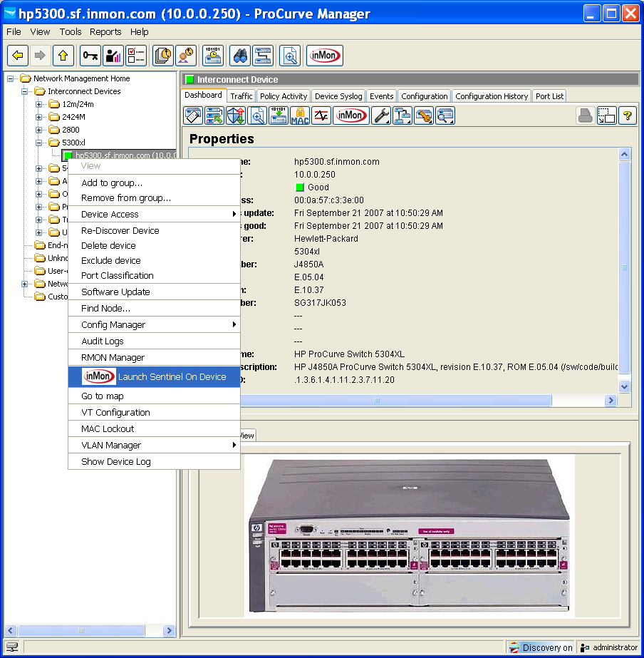The width and height of the screenshot is (644, 658).
Task: Click the documents-with-clock toolbar icon
Action: pos(163,56)
